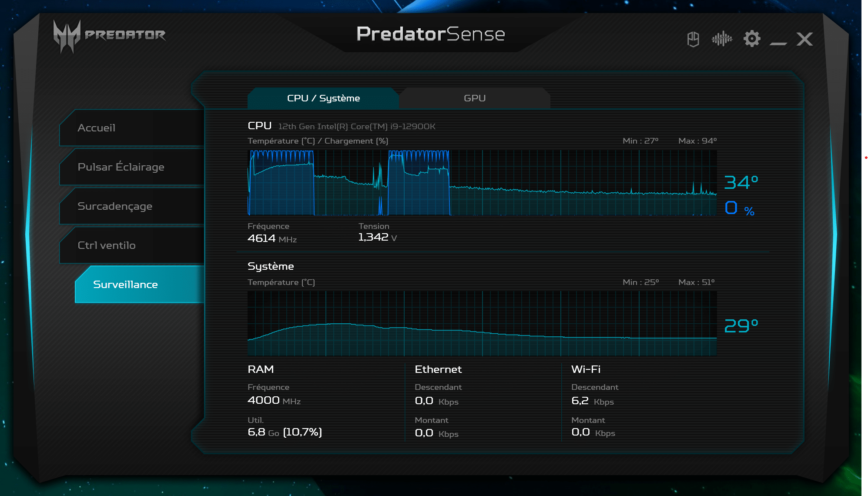
Task: Go to the Accueil section
Action: pos(132,128)
